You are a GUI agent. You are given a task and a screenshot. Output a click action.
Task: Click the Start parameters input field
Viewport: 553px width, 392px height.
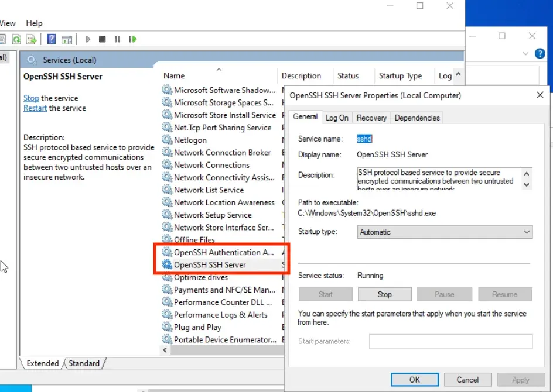click(450, 341)
